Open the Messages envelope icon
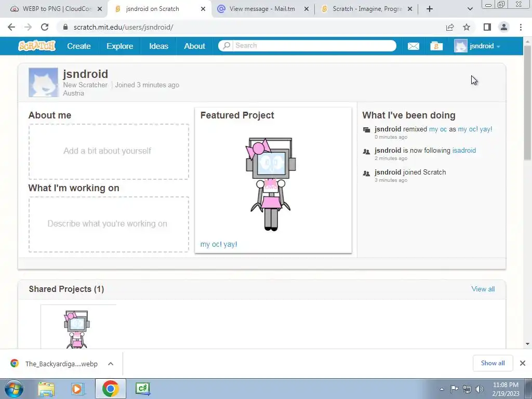This screenshot has width=532, height=399. coord(413,46)
